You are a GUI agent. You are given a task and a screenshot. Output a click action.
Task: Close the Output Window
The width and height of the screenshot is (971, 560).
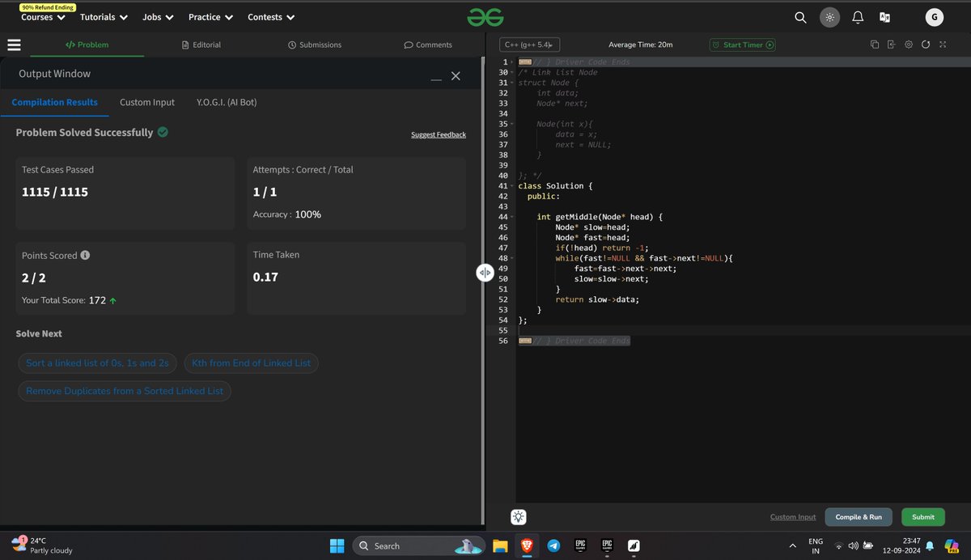click(x=456, y=75)
